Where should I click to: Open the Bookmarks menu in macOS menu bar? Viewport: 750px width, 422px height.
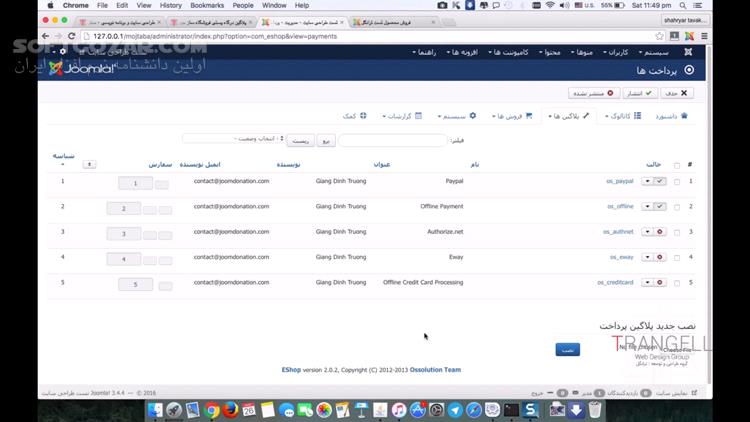tap(207, 5)
